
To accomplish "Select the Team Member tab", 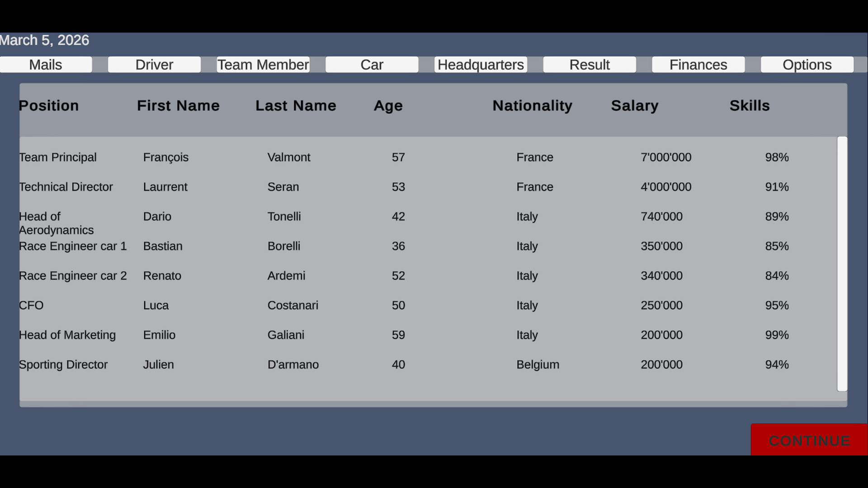I will (x=263, y=64).
